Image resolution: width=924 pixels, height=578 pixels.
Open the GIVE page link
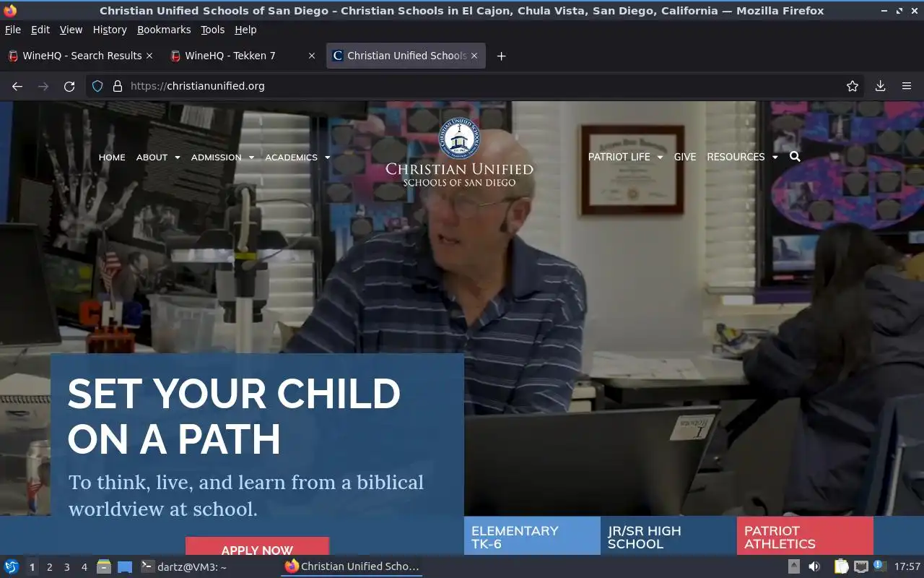[685, 157]
